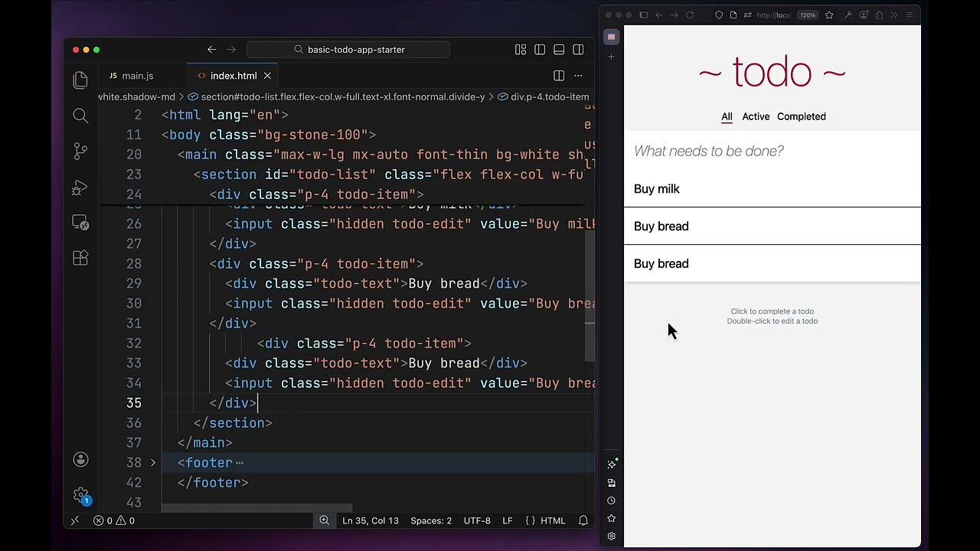Expand the folded footer on line 38
Screen dimensions: 980x551
[x=153, y=462]
